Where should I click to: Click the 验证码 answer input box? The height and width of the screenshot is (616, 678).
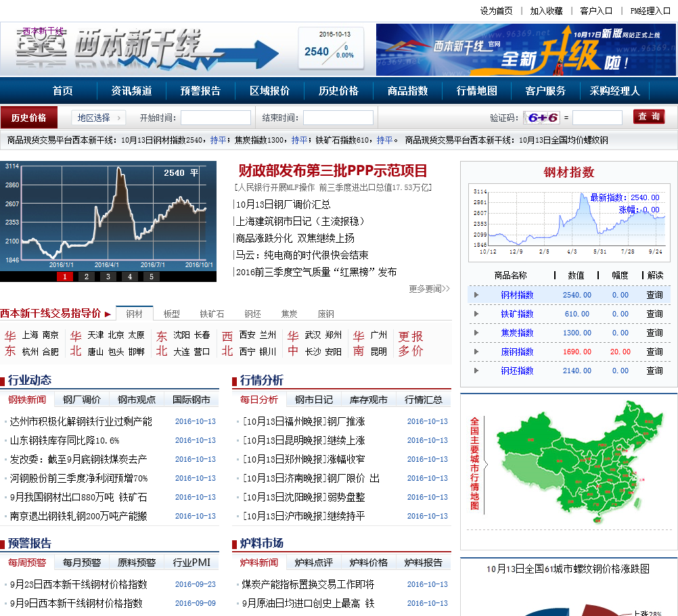[x=597, y=118]
